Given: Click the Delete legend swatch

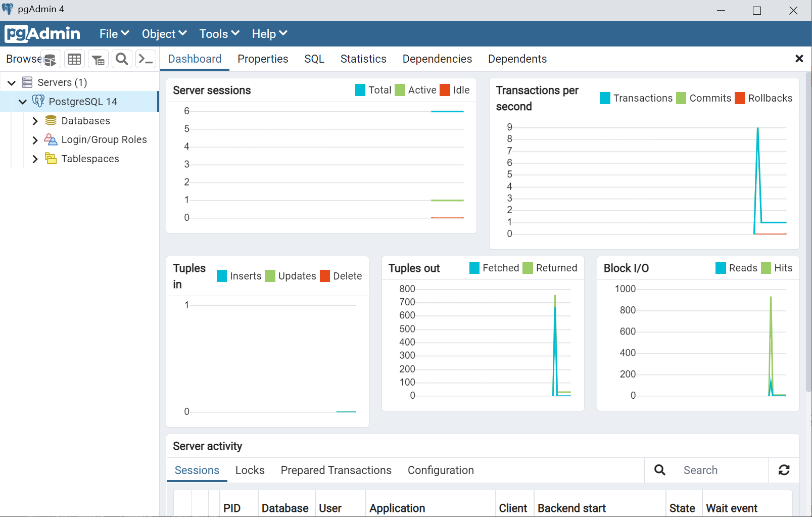Looking at the screenshot, I should click(x=325, y=276).
